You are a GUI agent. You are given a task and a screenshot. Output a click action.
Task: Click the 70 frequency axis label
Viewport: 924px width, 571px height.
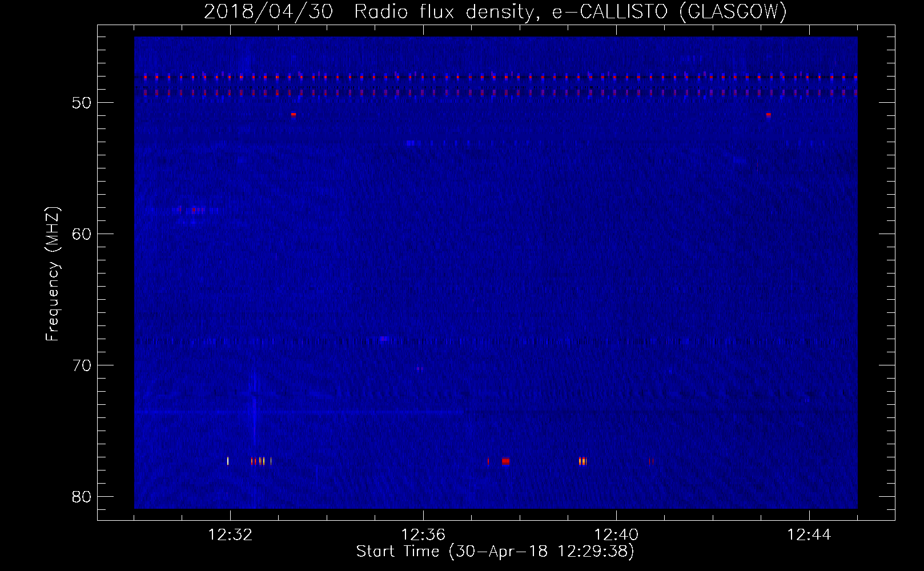pos(82,365)
